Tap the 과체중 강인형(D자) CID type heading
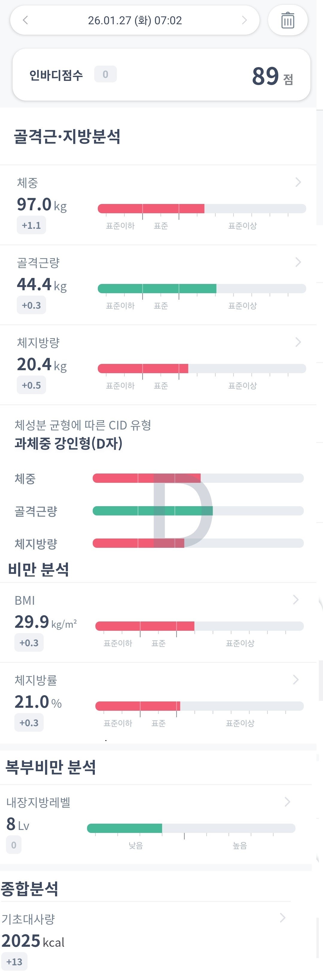This screenshot has height=980, width=323. click(x=68, y=443)
